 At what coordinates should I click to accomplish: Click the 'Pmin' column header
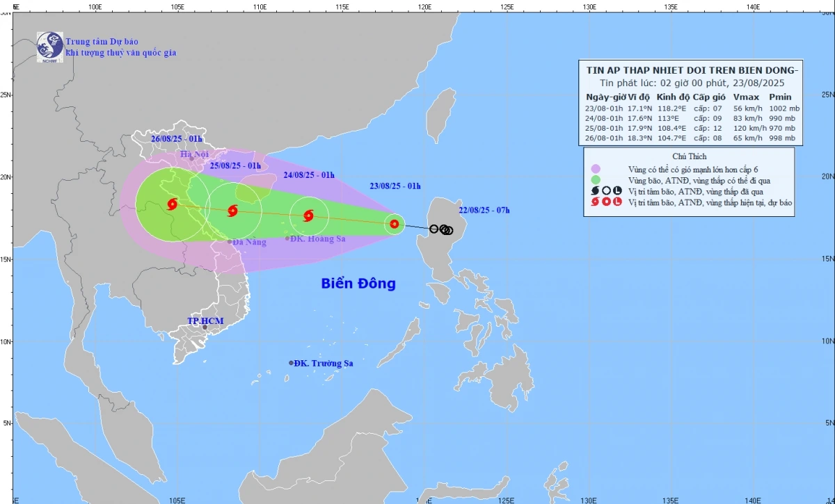[780, 97]
